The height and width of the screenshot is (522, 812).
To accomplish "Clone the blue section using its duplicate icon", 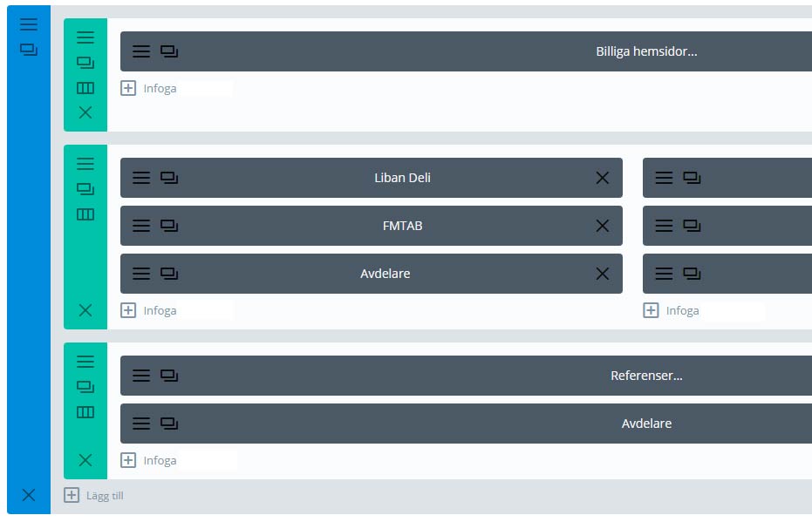I will 29,51.
